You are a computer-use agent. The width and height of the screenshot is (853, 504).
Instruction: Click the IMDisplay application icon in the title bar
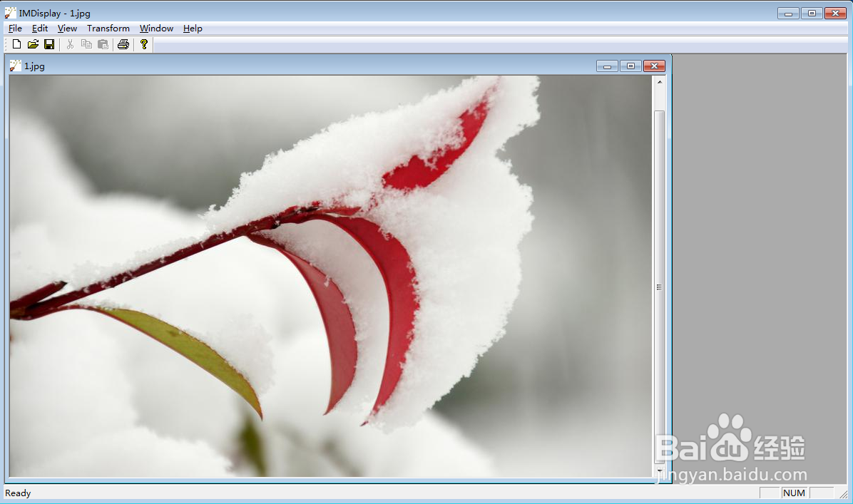point(10,13)
